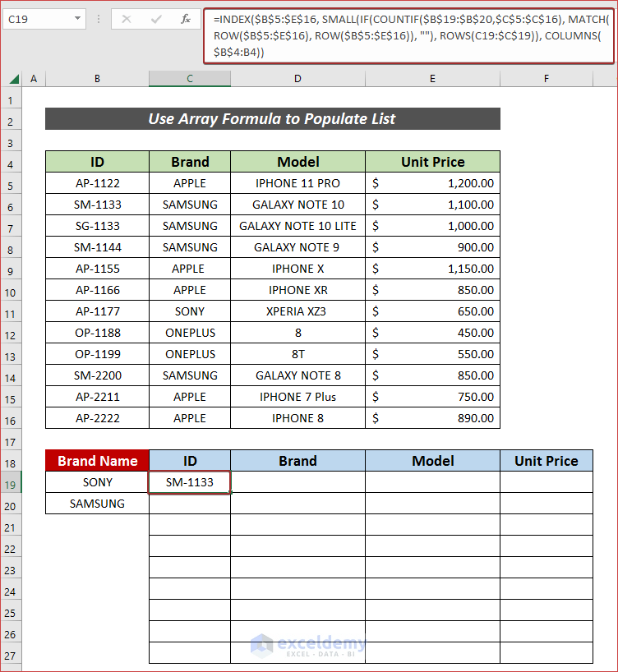Click IPHONE X model cell
Image resolution: width=618 pixels, height=672 pixels.
pos(297,269)
